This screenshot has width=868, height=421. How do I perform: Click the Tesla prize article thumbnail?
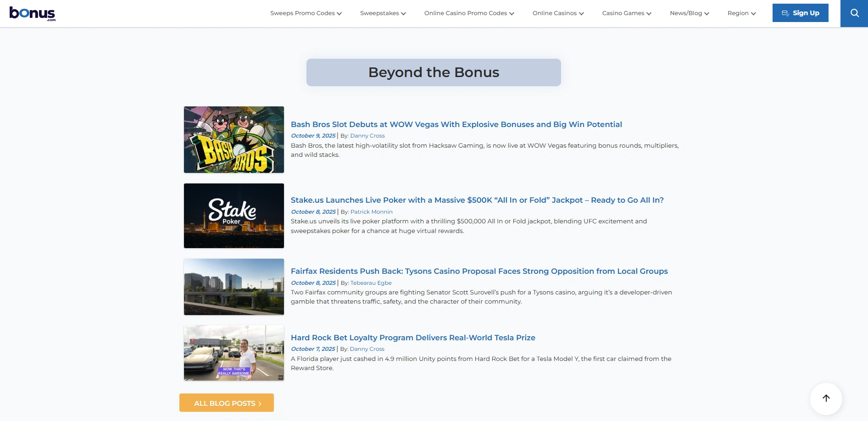tap(234, 353)
